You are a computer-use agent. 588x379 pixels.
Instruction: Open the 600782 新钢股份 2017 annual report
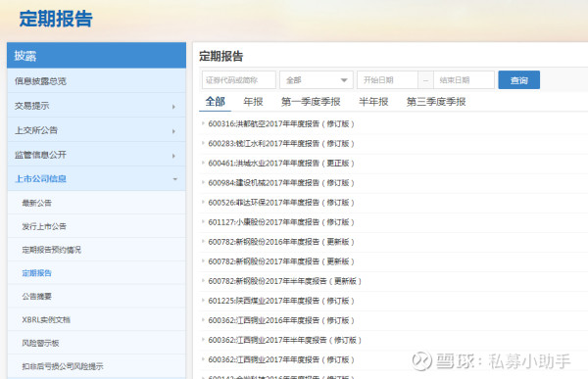(281, 261)
